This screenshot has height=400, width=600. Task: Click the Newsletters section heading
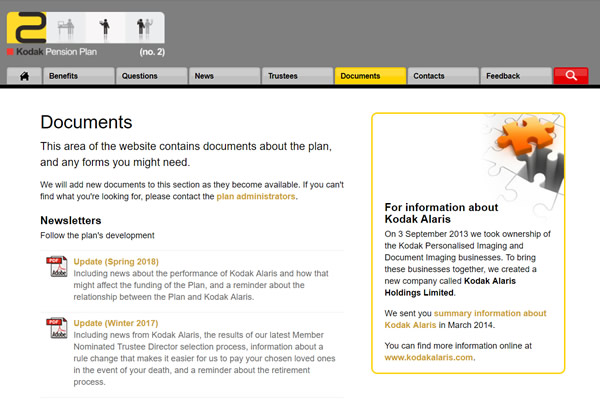[71, 220]
